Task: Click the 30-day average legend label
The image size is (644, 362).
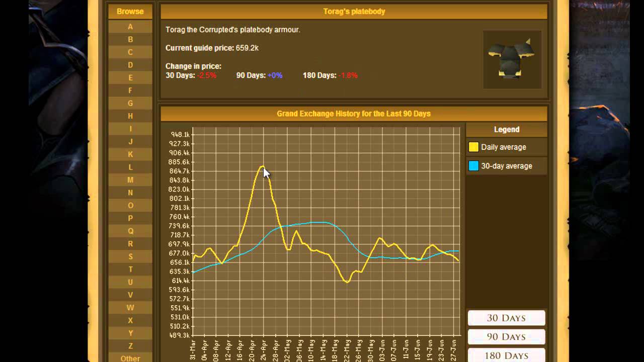Action: [507, 166]
